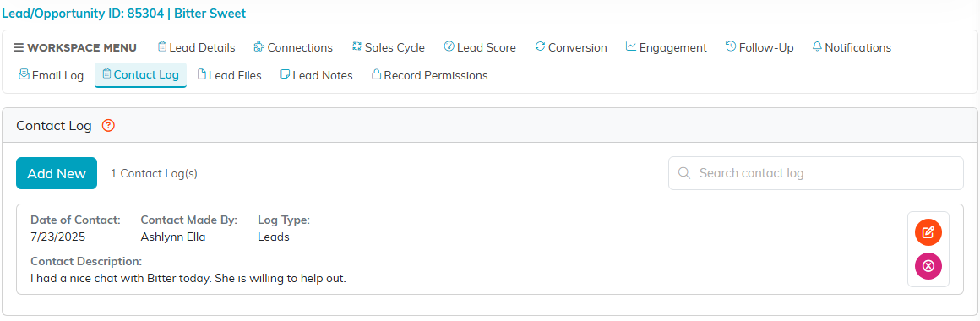The image size is (980, 321).
Task: Focus the Search contact log field
Action: point(815,173)
